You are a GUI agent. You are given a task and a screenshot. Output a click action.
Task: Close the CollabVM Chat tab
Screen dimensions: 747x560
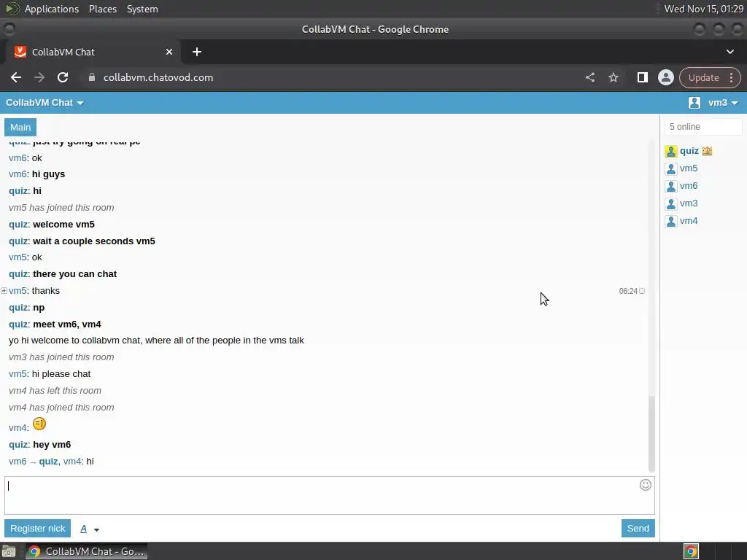point(169,52)
